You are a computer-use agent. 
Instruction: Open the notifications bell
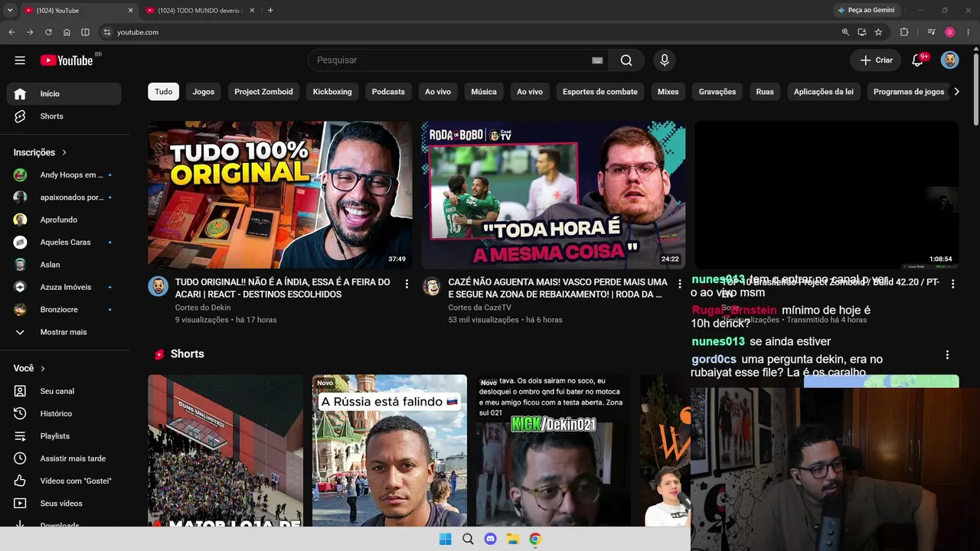click(x=918, y=60)
